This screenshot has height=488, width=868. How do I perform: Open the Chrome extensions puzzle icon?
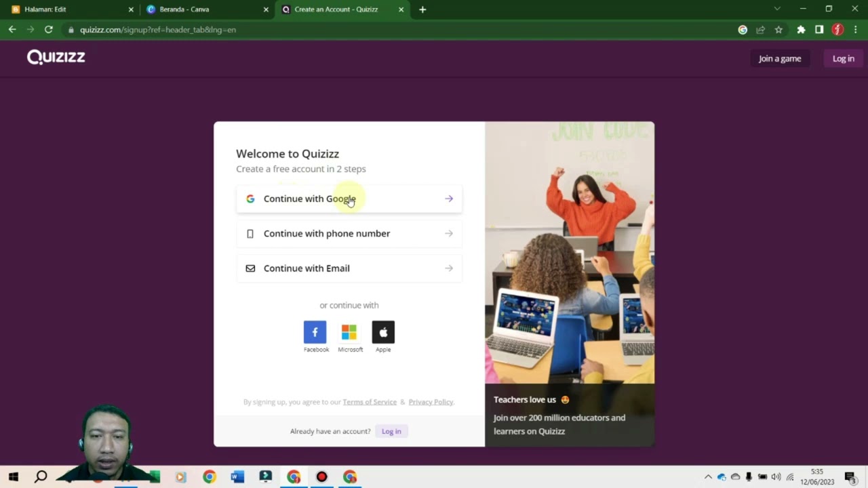tap(801, 30)
